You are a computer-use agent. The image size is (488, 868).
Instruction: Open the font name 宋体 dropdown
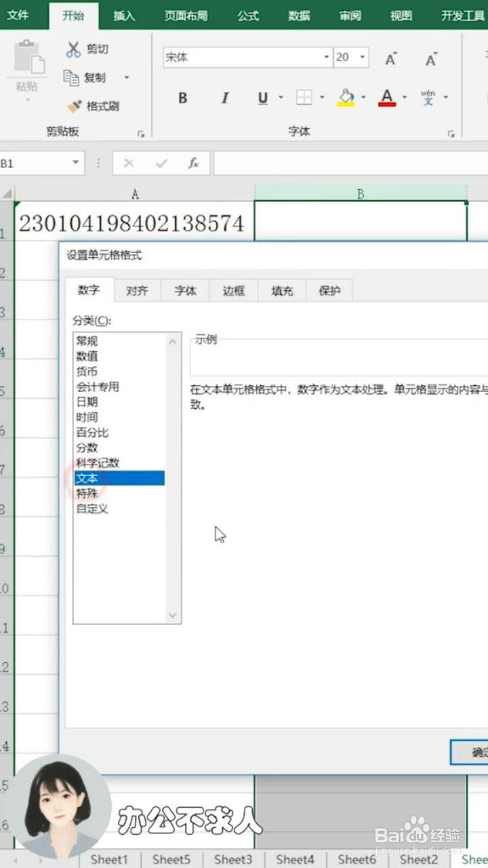coord(327,58)
